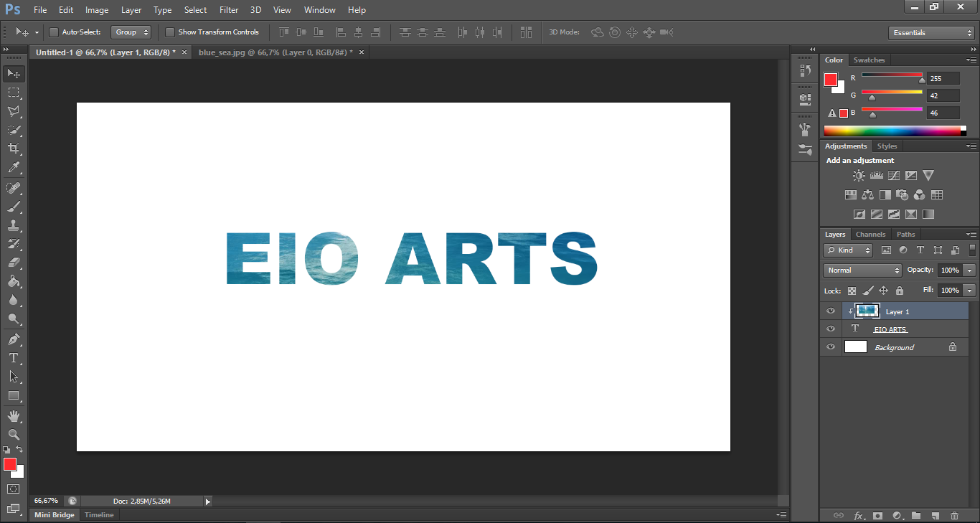Click the red foreground color swatch in toolbar
The image size is (980, 523).
[10, 465]
